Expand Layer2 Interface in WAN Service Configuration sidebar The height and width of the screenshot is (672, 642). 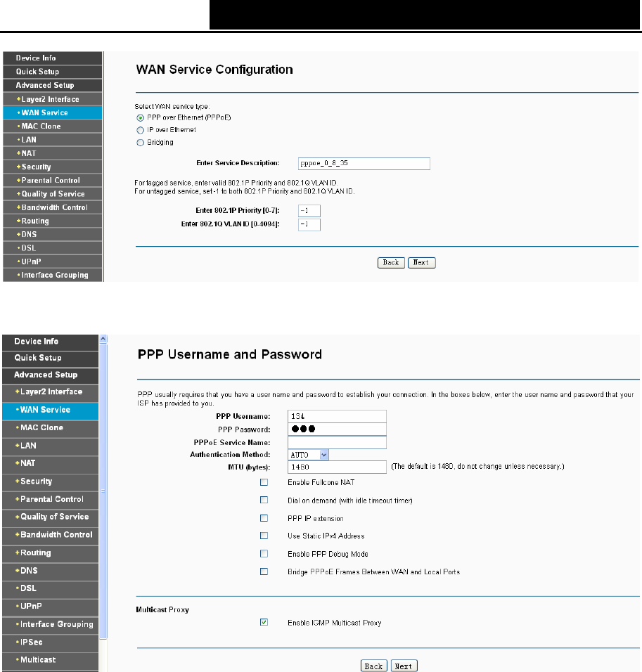click(x=52, y=99)
